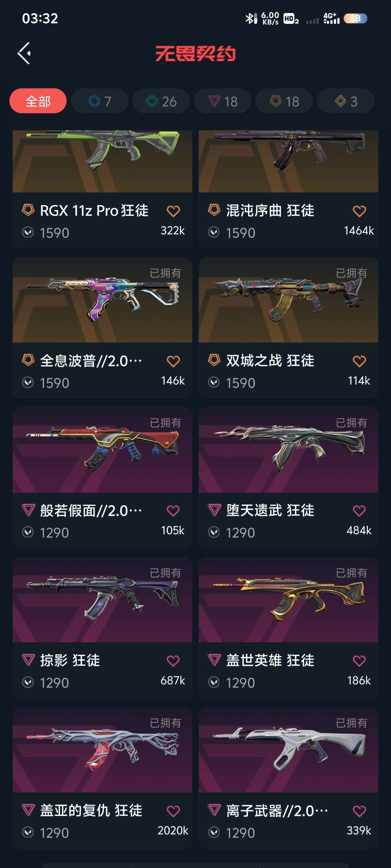Open the 堕天遗武 狂徒 weapon image
This screenshot has width=391, height=868.
[x=289, y=450]
